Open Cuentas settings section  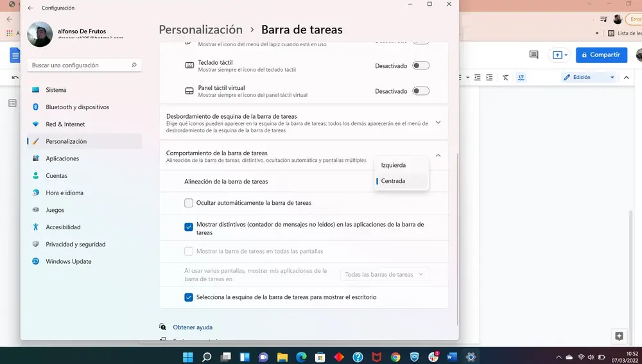point(84,176)
